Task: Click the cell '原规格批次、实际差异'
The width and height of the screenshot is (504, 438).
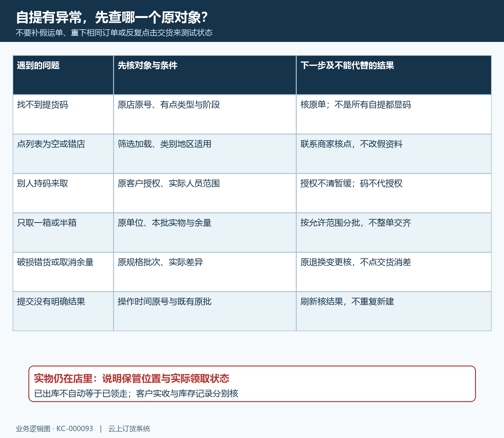Action: (205, 272)
